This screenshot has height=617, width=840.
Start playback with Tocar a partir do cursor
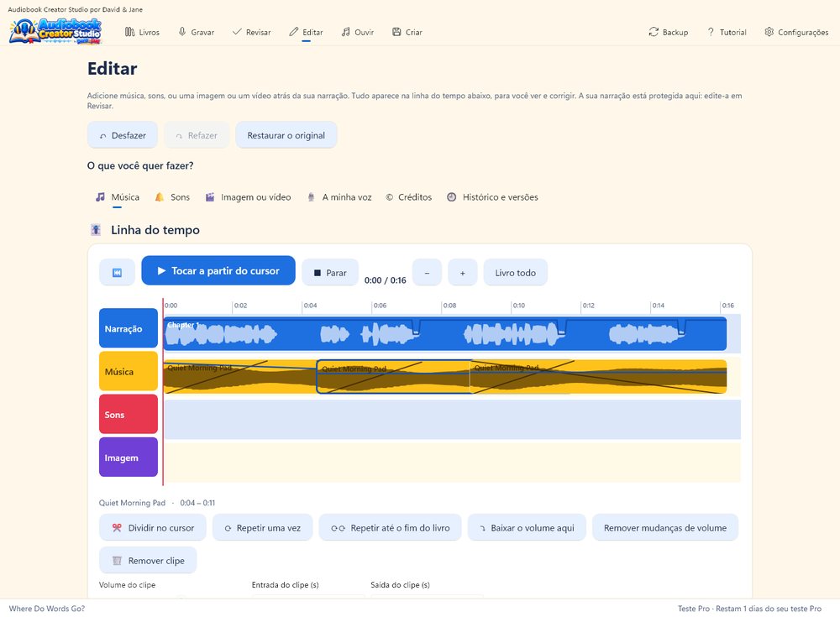coord(218,270)
